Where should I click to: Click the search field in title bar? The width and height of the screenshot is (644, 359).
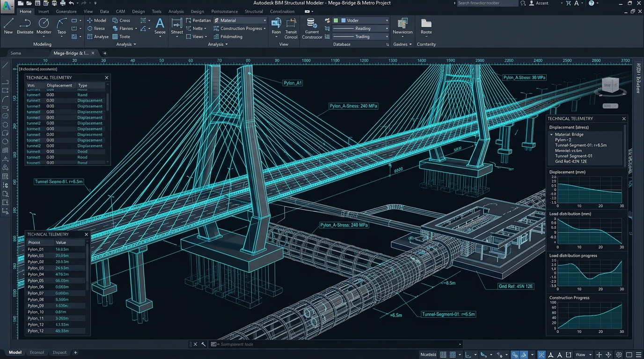tap(487, 3)
